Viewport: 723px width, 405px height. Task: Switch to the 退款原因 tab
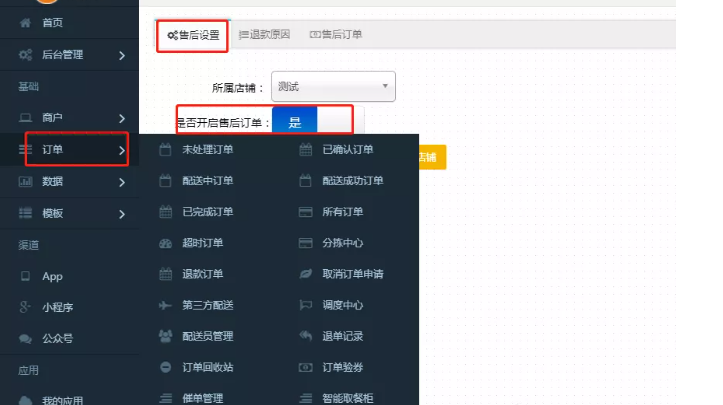pos(264,35)
